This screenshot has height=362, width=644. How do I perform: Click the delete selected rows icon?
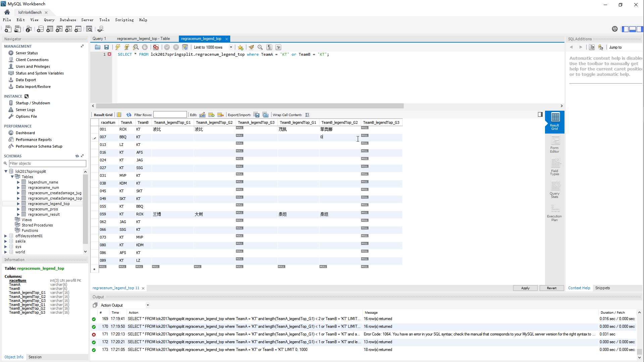[x=220, y=115]
